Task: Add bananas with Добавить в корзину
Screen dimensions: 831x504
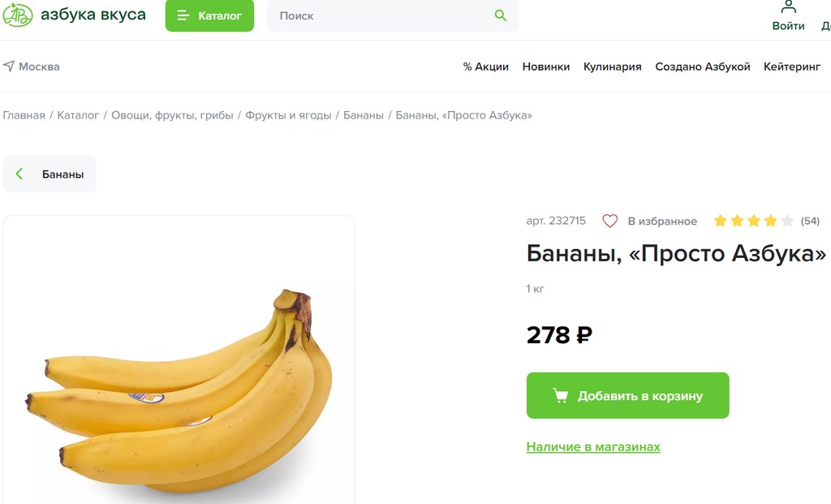Action: [627, 395]
